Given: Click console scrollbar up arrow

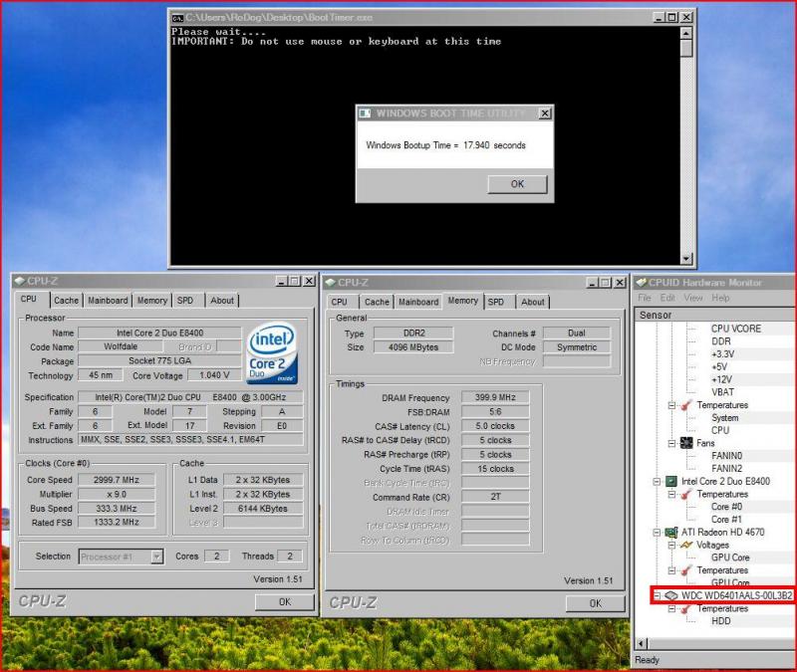Looking at the screenshot, I should (x=685, y=34).
